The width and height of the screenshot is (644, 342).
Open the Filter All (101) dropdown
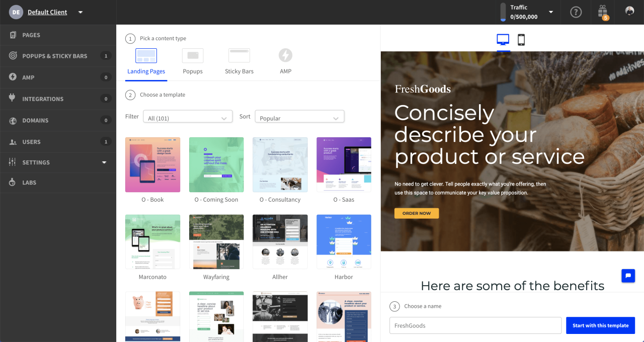pos(187,116)
